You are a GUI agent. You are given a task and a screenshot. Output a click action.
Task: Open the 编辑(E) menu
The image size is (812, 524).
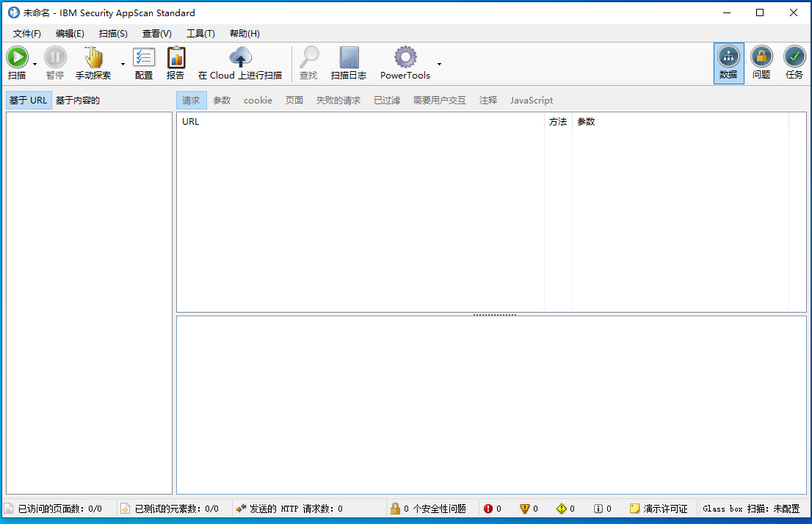[x=70, y=34]
